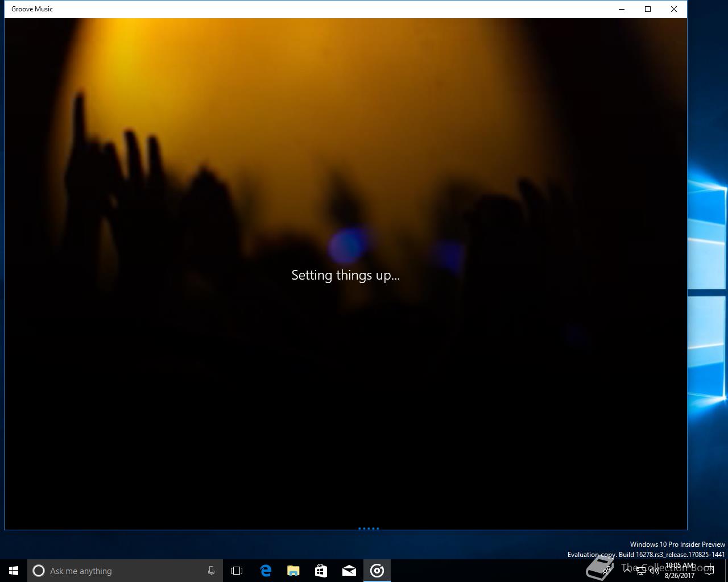Launch Microsoft Edge from the taskbar
The height and width of the screenshot is (582, 728).
(265, 571)
